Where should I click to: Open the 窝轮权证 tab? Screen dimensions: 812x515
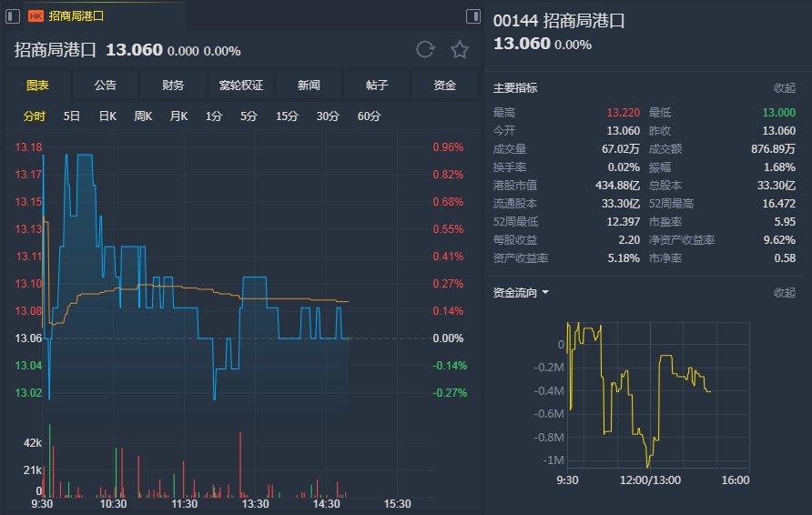[241, 86]
